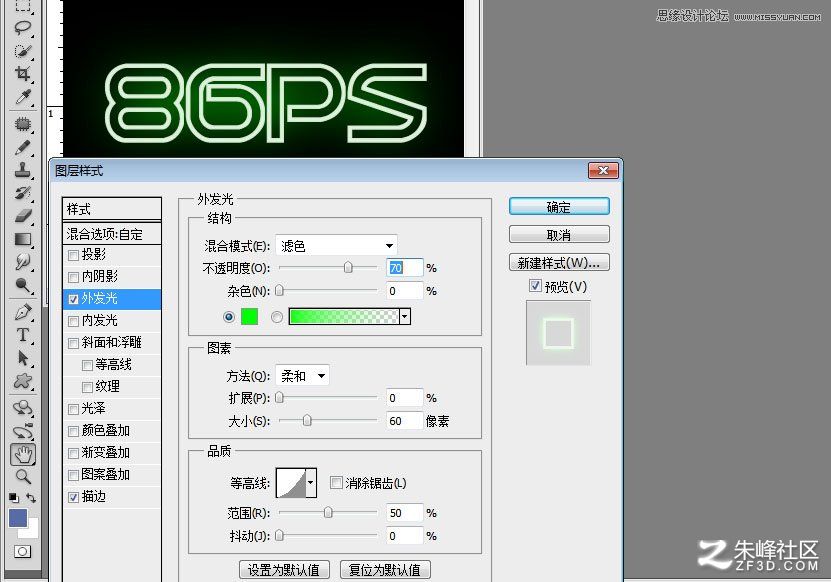
Task: Open the blue foreground color picker
Action: coord(17,518)
